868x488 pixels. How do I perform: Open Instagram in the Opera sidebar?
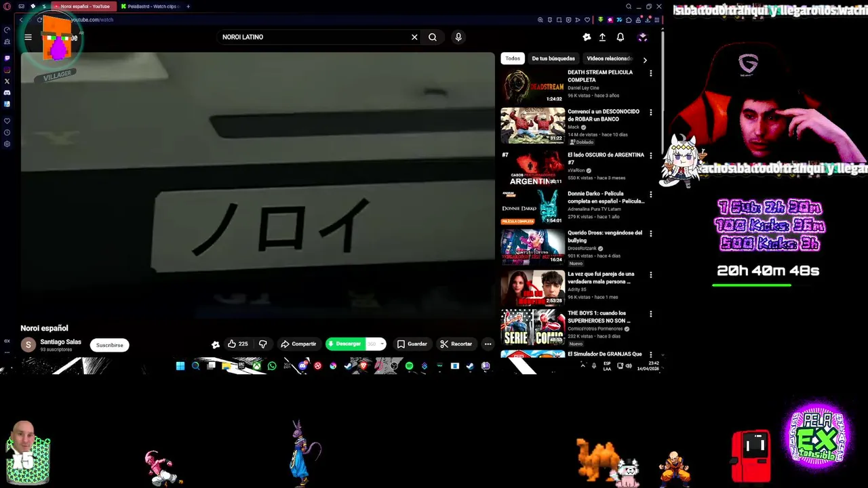tap(7, 70)
